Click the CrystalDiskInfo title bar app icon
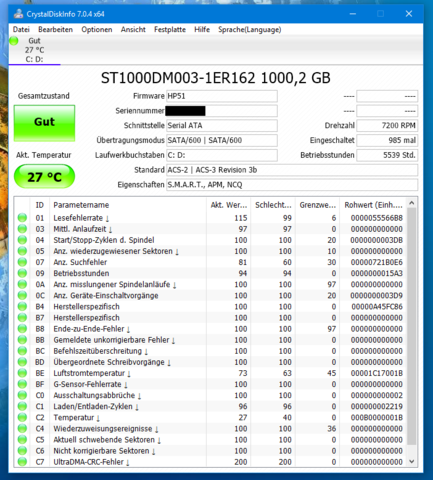Viewport: 433px width, 480px height. click(x=18, y=14)
